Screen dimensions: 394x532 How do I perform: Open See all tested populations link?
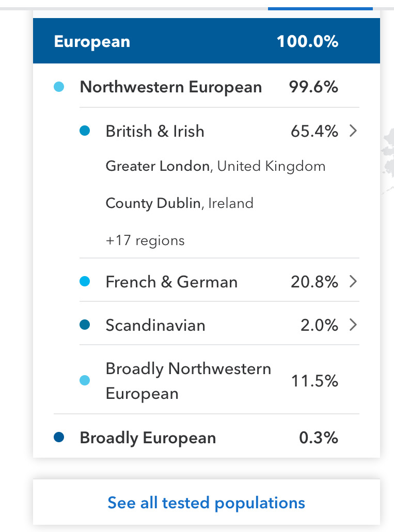[x=206, y=503]
